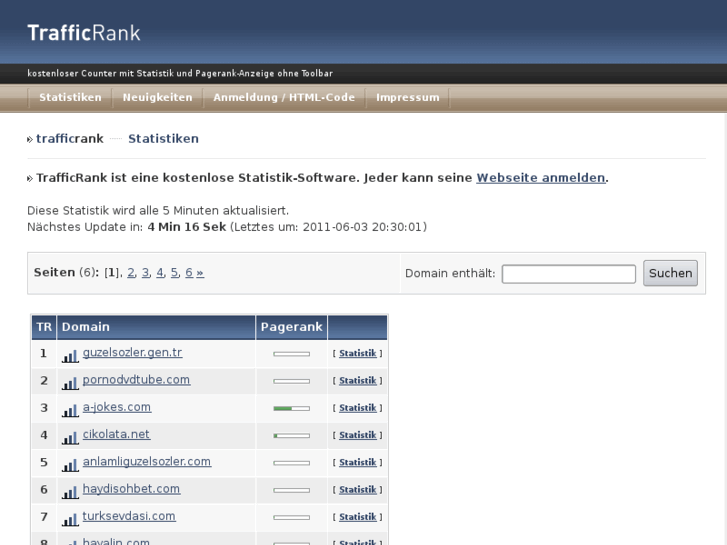Click the TrafficRank logo
727x545 pixels.
[84, 33]
